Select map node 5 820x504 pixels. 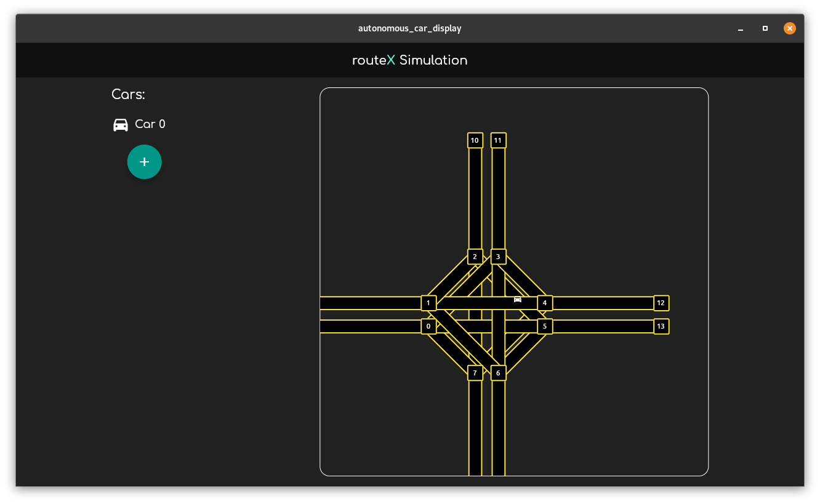[x=545, y=326]
